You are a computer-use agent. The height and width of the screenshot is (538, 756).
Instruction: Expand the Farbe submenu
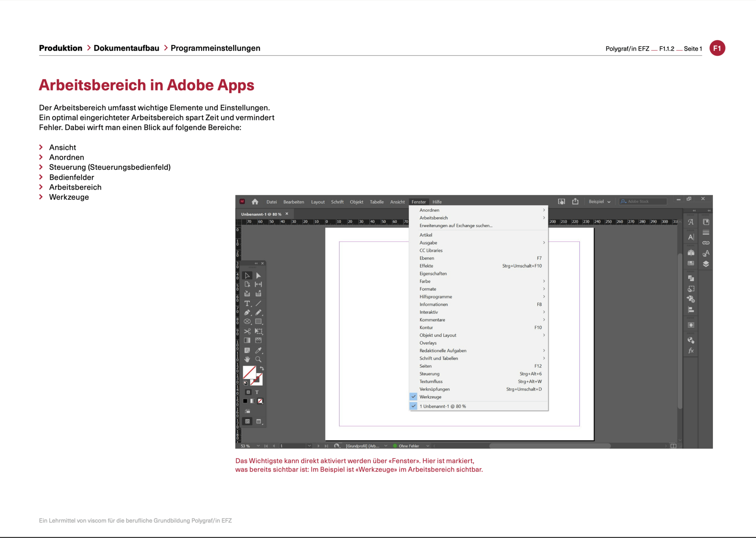point(479,281)
